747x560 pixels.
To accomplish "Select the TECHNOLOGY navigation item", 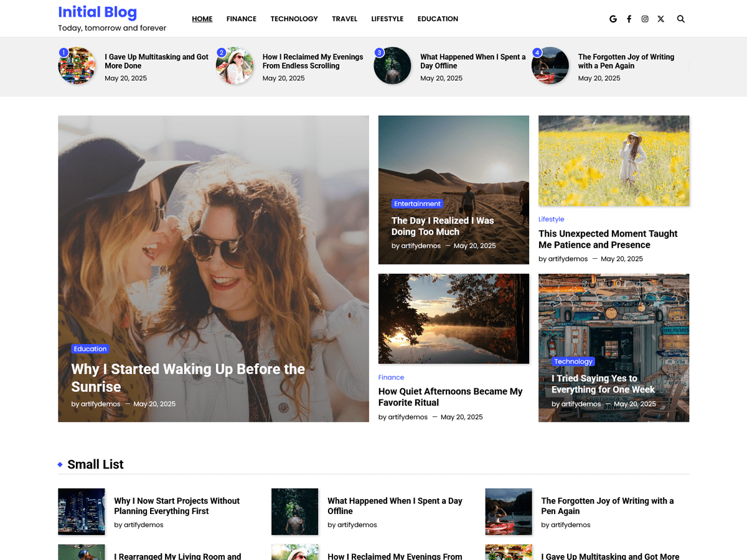I will 294,19.
